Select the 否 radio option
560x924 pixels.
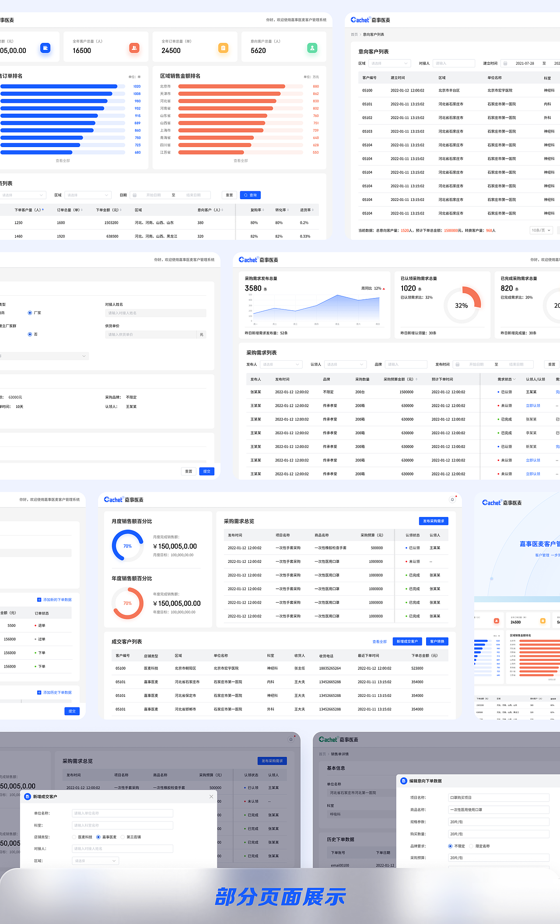click(x=30, y=334)
